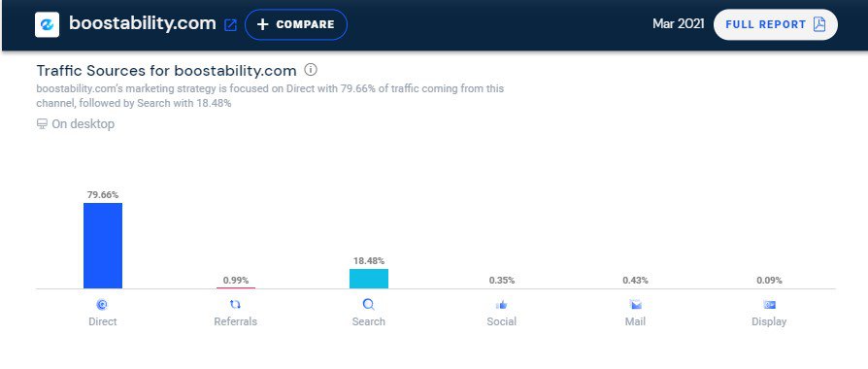Select the cyan Search 18.48% bar
Screen dimensions: 868x369
pyautogui.click(x=369, y=279)
